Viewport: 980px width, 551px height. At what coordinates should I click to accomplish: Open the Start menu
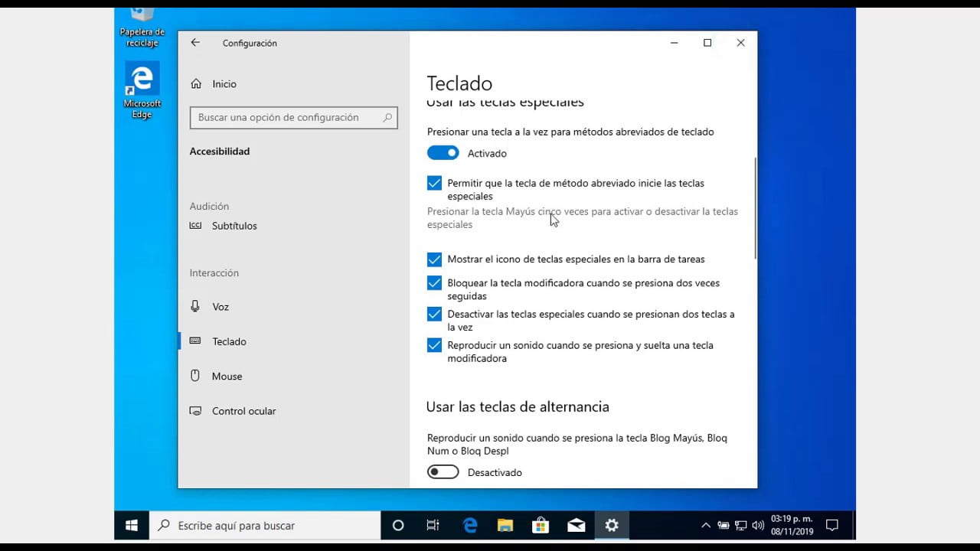pos(131,525)
